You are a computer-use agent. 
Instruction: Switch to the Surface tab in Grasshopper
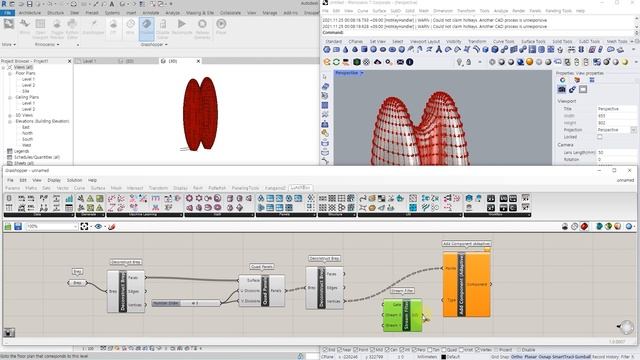(x=98, y=188)
